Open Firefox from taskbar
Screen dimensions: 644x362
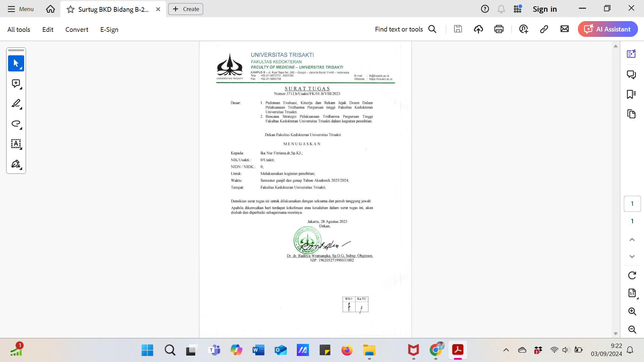coord(347,350)
